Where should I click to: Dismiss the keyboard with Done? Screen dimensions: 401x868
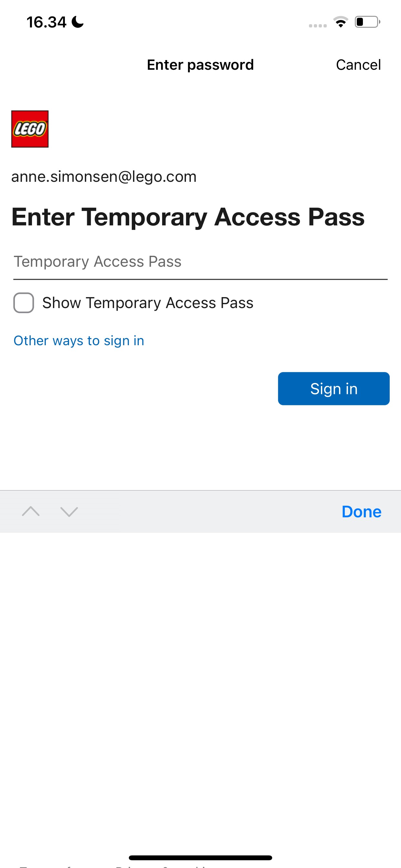(x=361, y=512)
